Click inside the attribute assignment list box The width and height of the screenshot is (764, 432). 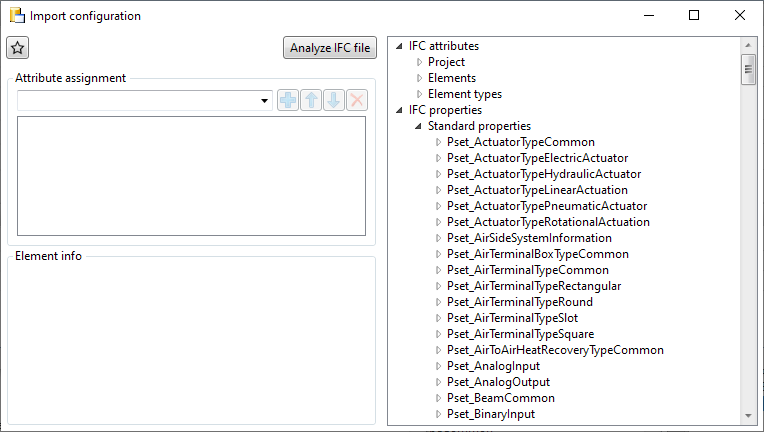[190, 176]
